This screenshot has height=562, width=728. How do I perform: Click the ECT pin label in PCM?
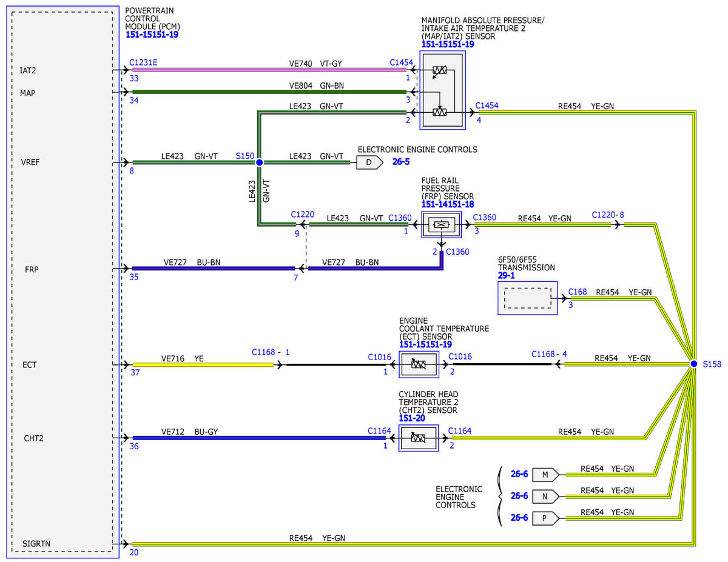[x=30, y=365]
